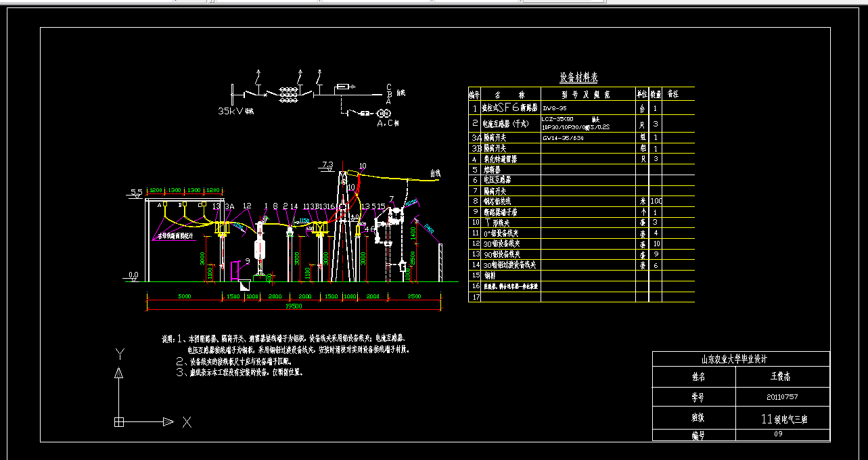Click the row number '17' cell
Viewport: 868px width, 460px height.
(x=474, y=297)
